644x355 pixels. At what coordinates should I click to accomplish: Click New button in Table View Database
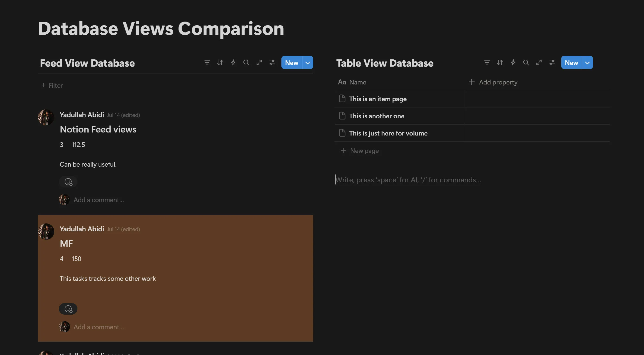(x=571, y=63)
